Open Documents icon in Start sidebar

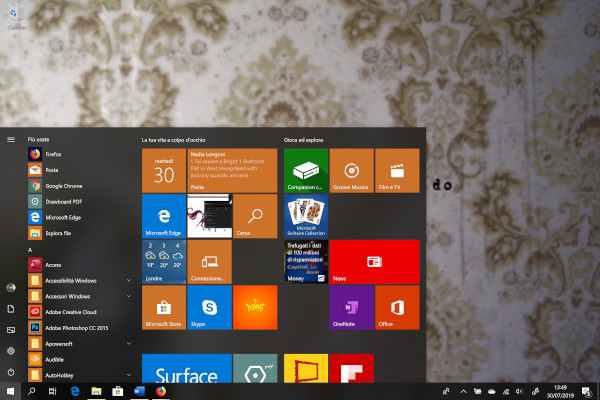tap(11, 309)
